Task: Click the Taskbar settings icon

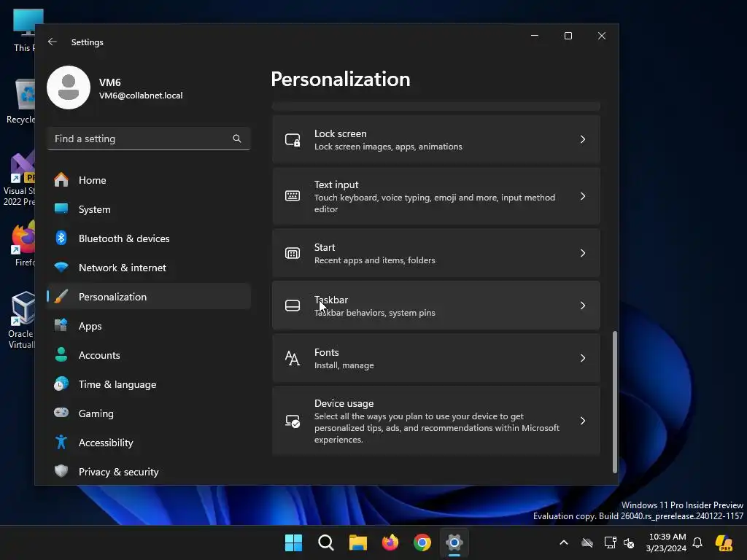Action: (293, 306)
